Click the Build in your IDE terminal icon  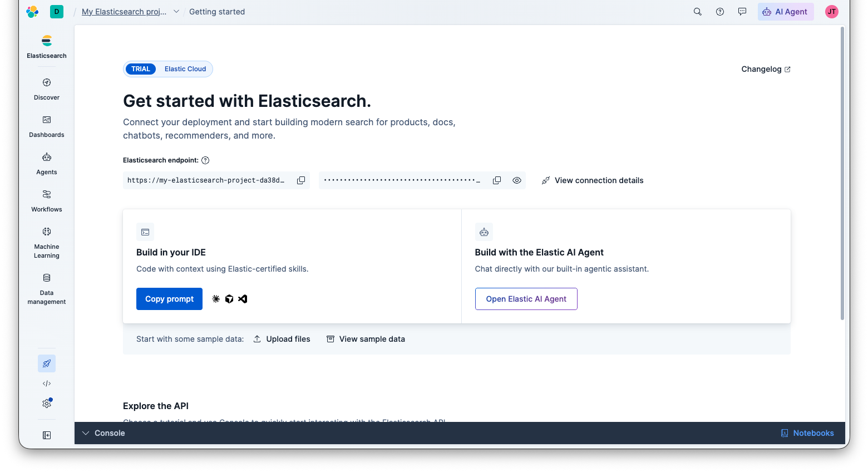click(145, 232)
